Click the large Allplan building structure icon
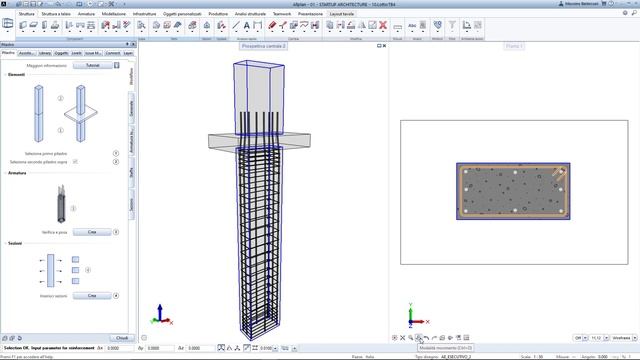 click(x=8, y=24)
